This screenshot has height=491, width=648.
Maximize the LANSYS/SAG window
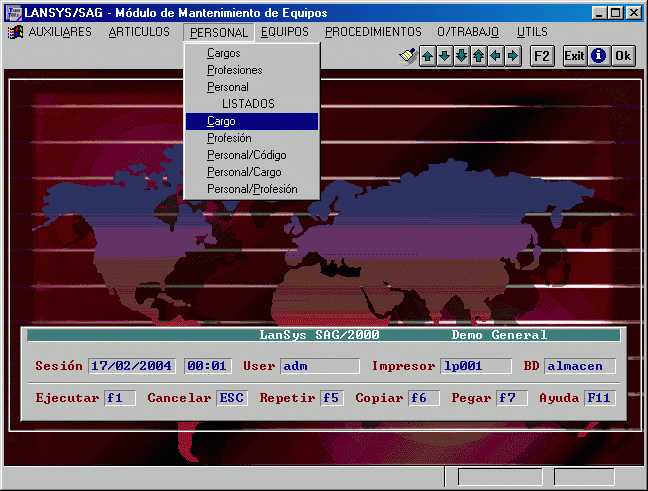pyautogui.click(x=615, y=13)
